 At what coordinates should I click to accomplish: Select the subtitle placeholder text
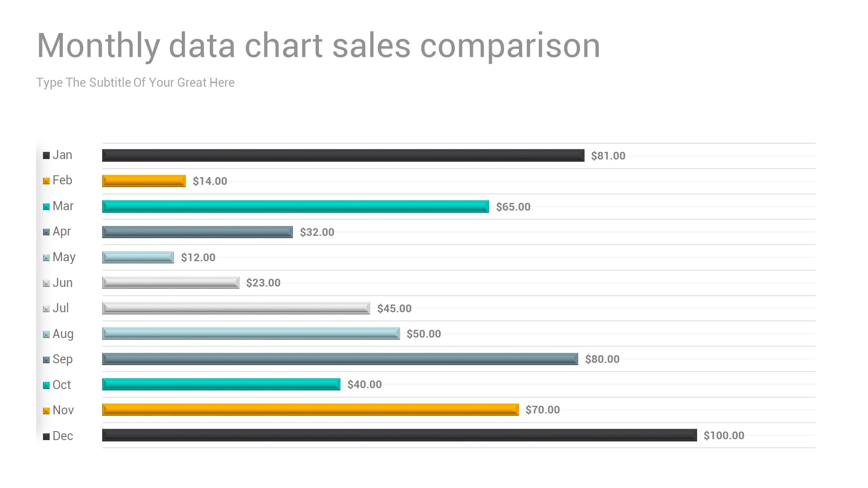tap(135, 83)
